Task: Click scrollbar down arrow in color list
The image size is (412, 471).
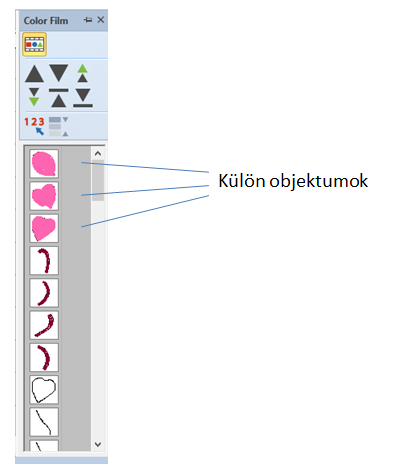Action: click(98, 444)
